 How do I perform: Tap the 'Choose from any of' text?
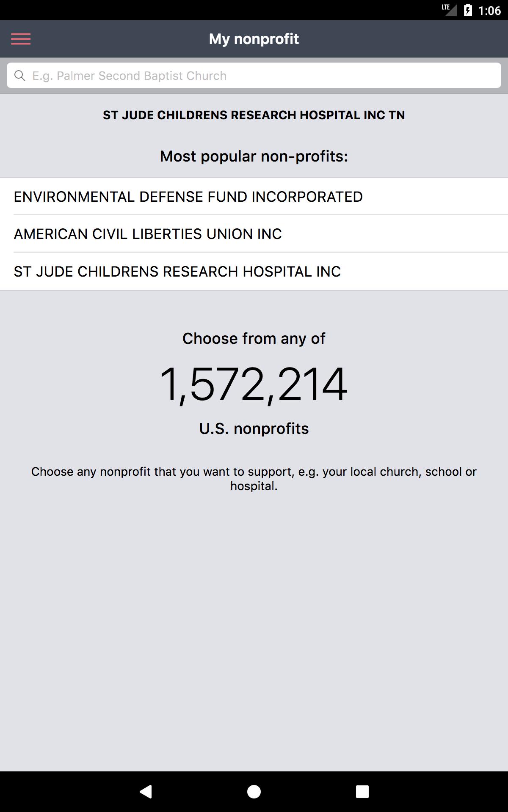(x=254, y=338)
